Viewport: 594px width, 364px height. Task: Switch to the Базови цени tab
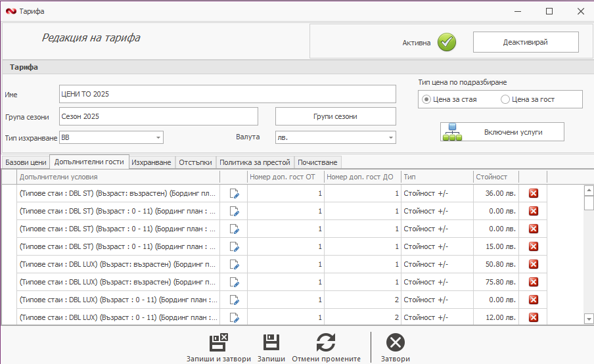click(26, 162)
